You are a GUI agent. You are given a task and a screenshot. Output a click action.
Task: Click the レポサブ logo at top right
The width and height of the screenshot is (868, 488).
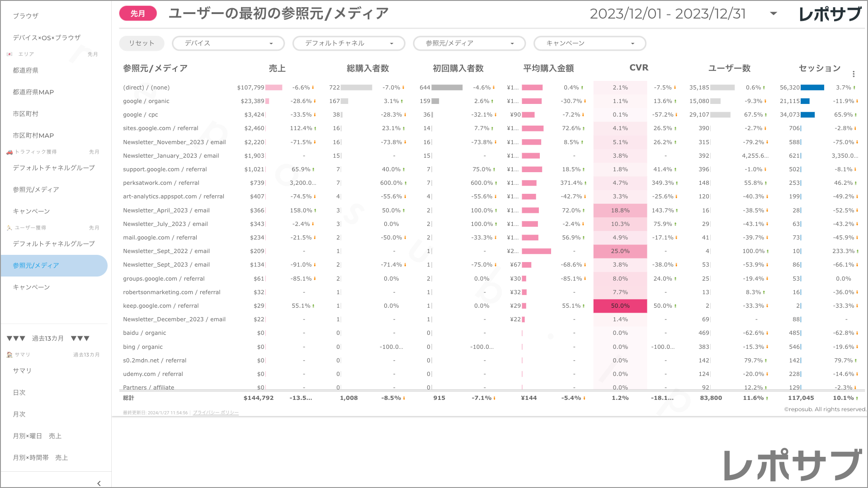click(830, 14)
